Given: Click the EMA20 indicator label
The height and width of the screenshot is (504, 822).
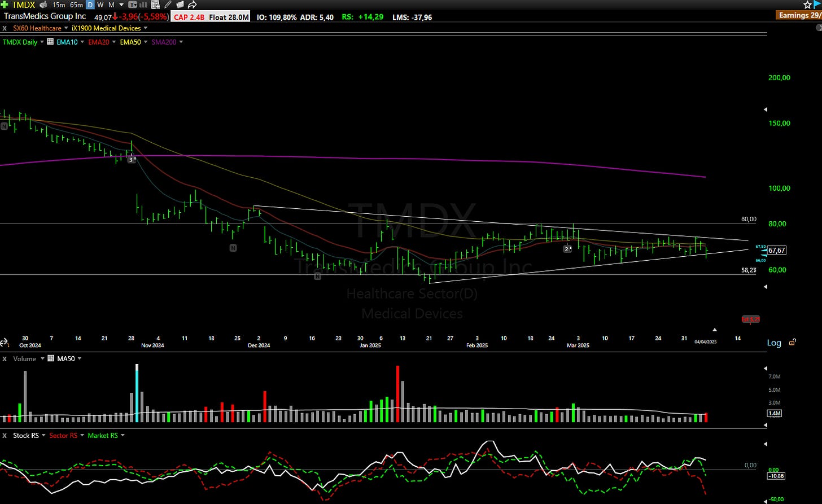Looking at the screenshot, I should [99, 42].
